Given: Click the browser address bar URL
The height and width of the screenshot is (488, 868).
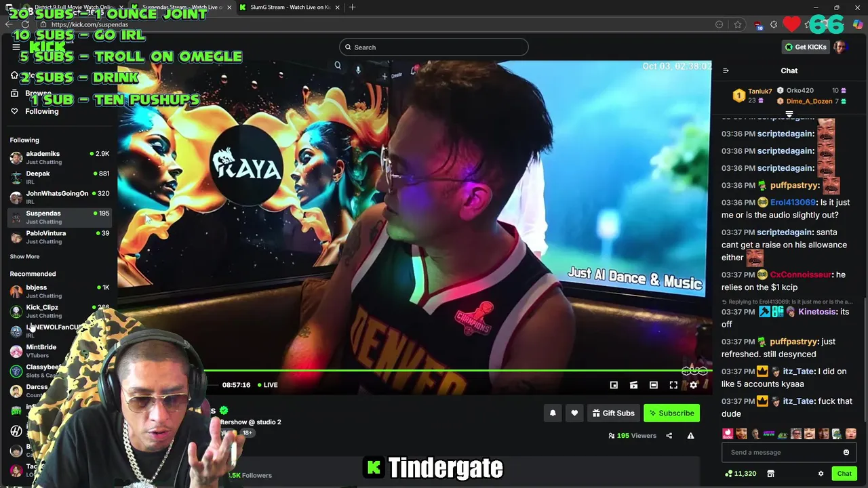Looking at the screenshot, I should pos(90,24).
